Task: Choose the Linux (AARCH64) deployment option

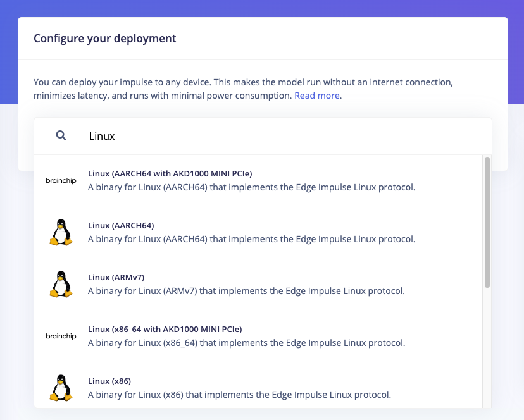Action: [258, 232]
